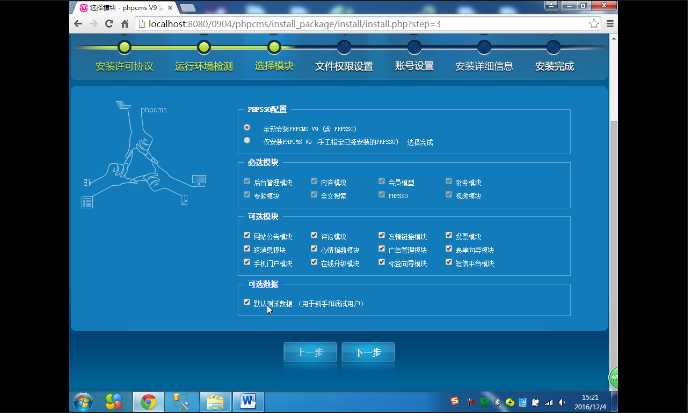688x413 pixels.
Task: Open a new browser tab
Action: [187, 8]
